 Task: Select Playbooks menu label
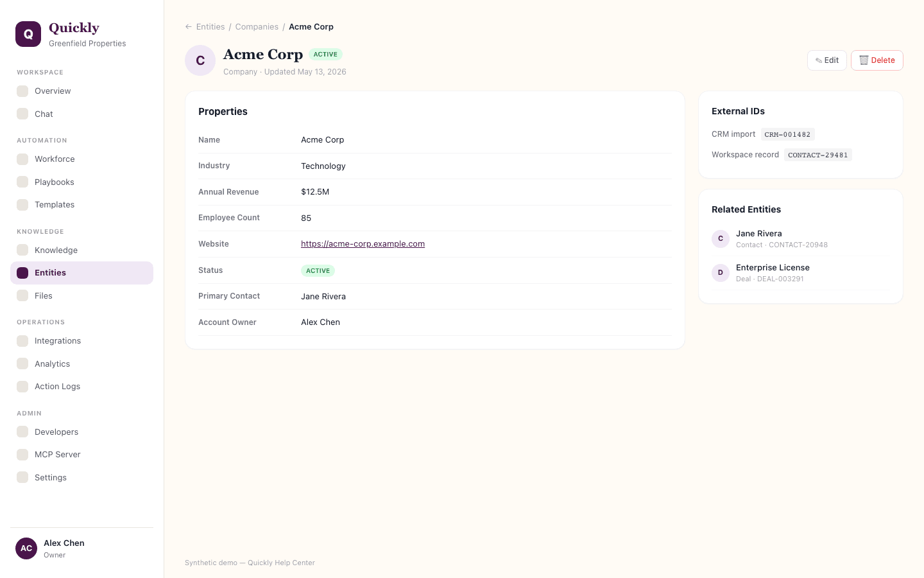(x=55, y=182)
